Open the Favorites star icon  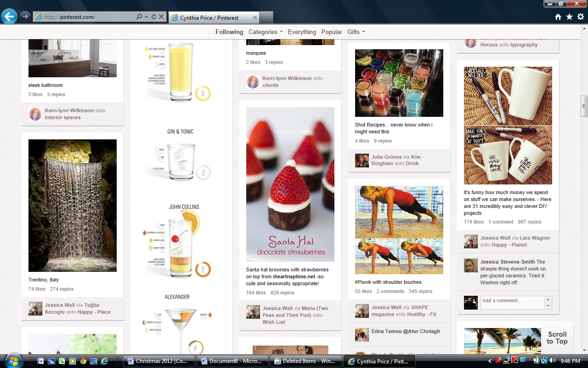coord(569,17)
